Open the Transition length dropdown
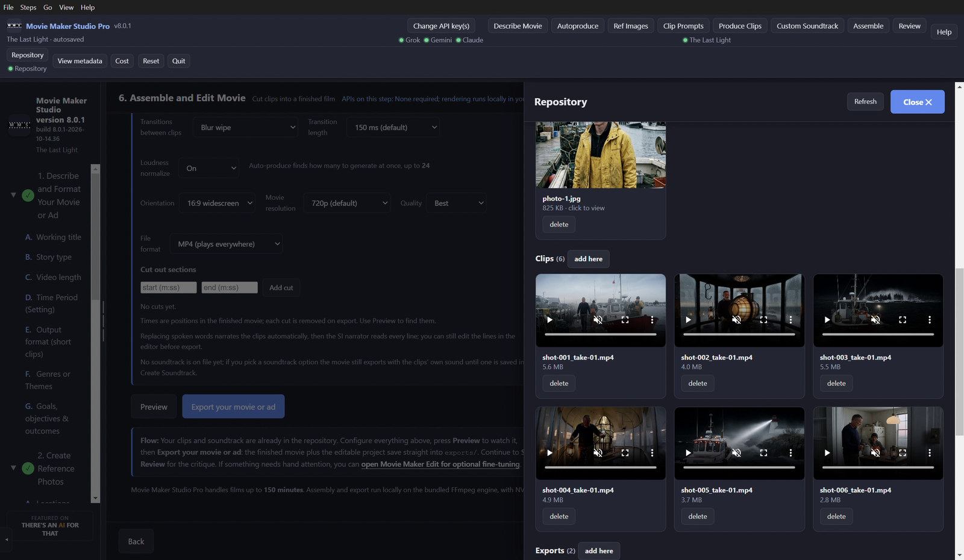 point(393,128)
